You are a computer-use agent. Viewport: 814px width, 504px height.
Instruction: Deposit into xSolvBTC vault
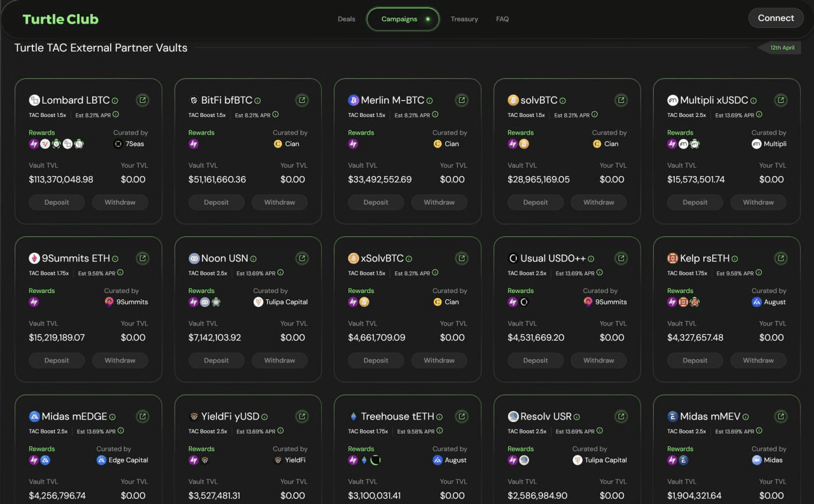coord(376,360)
